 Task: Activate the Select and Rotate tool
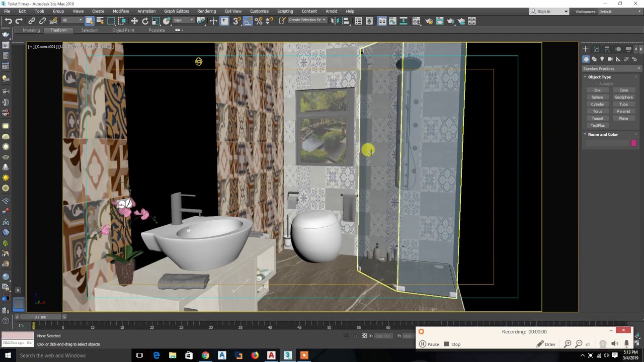(x=145, y=21)
